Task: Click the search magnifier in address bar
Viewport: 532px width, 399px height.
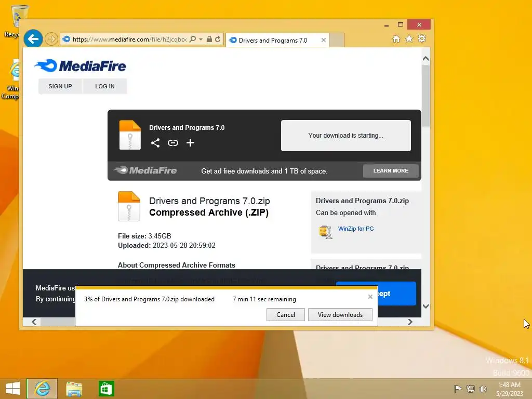Action: (192, 39)
